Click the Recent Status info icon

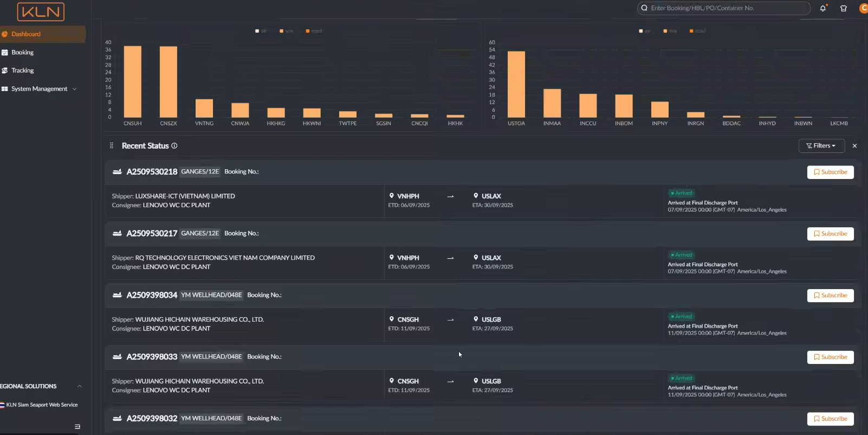[174, 146]
